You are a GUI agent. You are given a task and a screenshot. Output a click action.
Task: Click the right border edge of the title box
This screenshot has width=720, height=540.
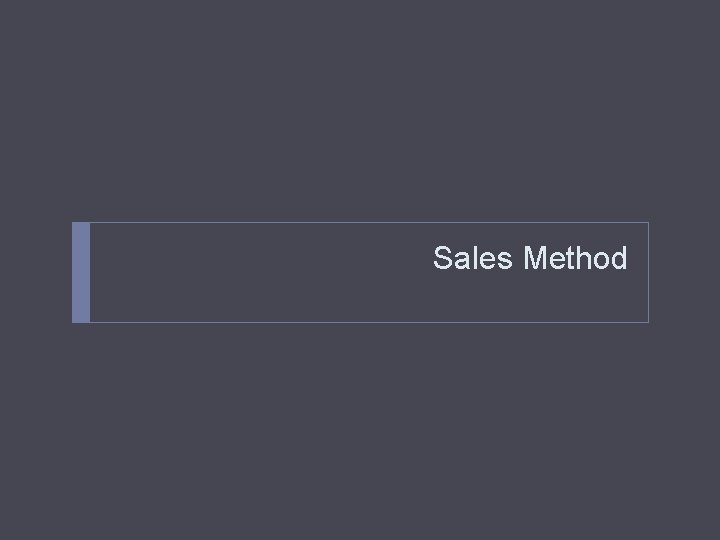pyautogui.click(x=648, y=272)
